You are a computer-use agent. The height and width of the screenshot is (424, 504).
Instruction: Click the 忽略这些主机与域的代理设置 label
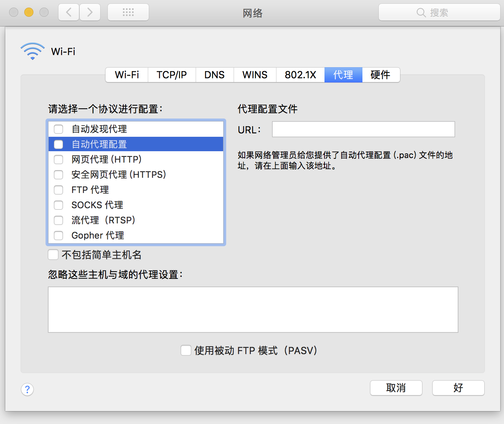click(x=115, y=274)
